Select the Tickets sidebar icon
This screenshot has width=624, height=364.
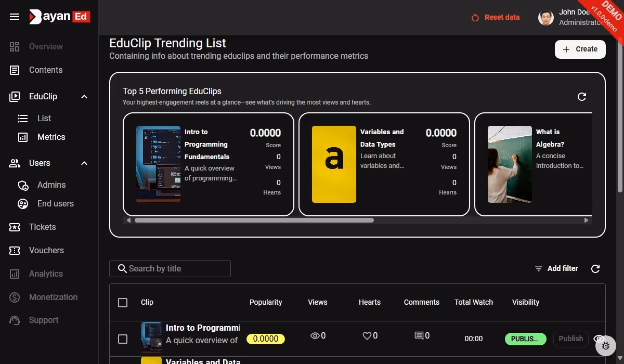pyautogui.click(x=15, y=227)
